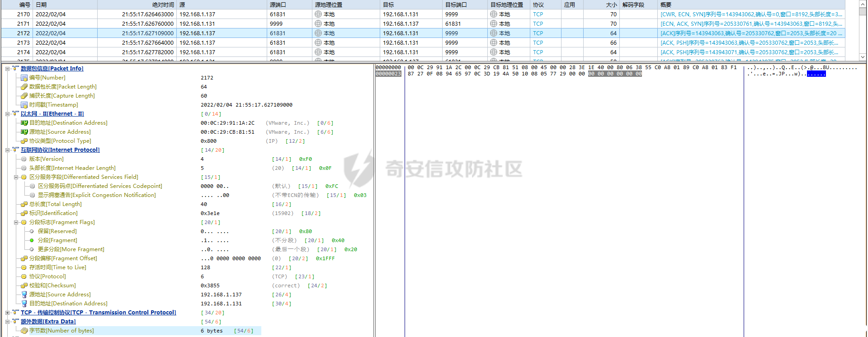Select packet row number 2174

[423, 52]
